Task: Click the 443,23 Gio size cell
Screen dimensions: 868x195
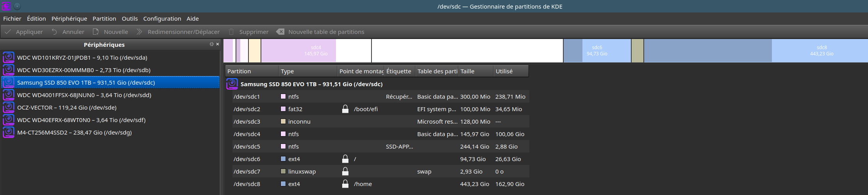Action: tap(475, 184)
